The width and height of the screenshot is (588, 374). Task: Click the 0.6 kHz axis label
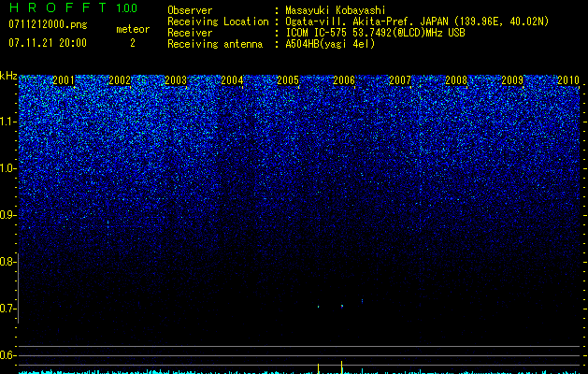7,355
